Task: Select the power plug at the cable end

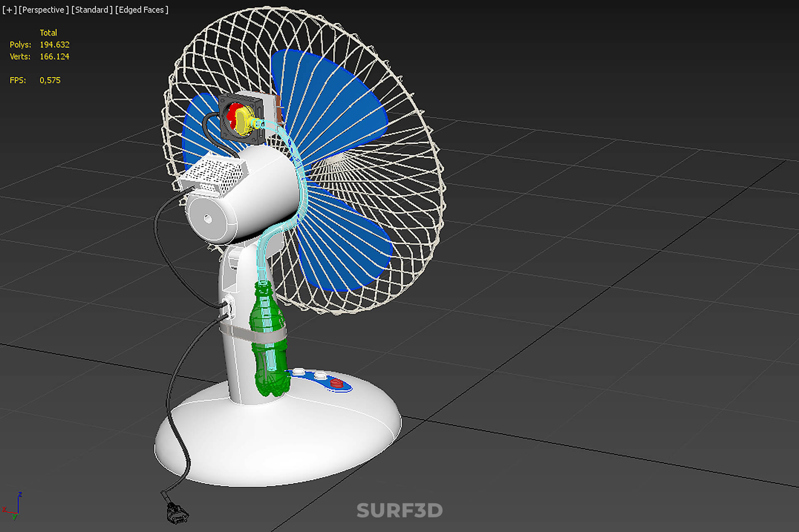Action: click(x=177, y=512)
